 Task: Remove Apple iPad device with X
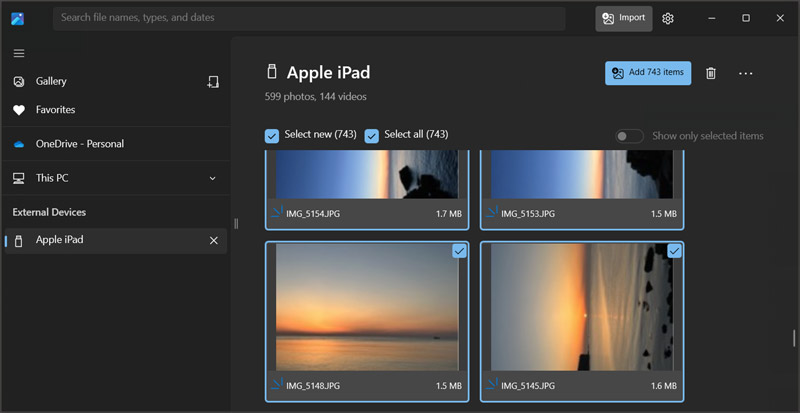(x=214, y=240)
